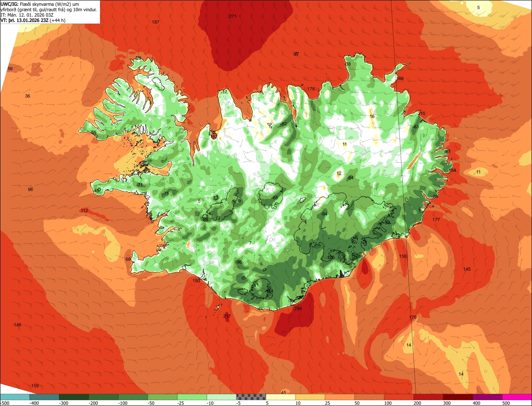Click the map value 112 in the western sea

click(84, 211)
